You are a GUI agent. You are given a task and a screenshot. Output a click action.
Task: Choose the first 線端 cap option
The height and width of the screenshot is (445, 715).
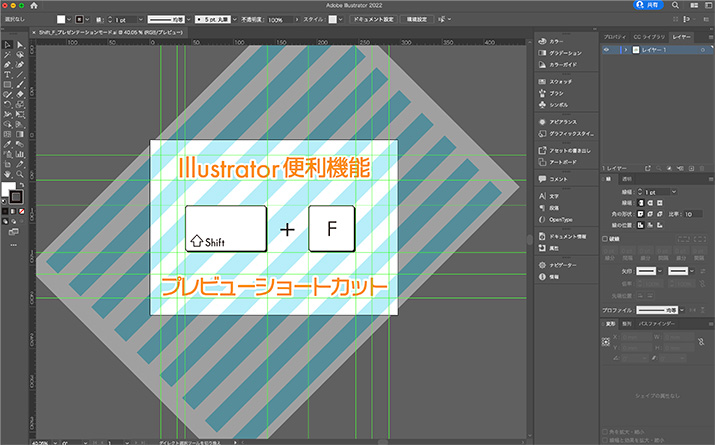pos(641,203)
